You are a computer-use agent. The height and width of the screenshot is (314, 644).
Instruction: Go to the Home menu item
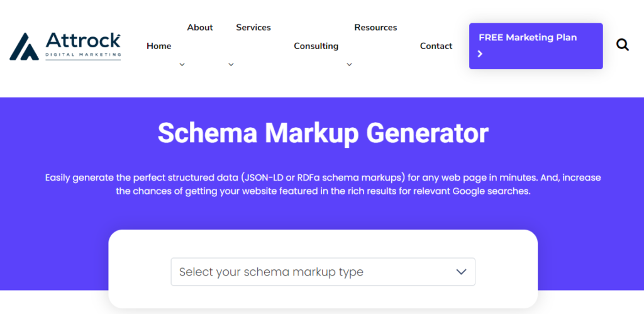pyautogui.click(x=158, y=46)
